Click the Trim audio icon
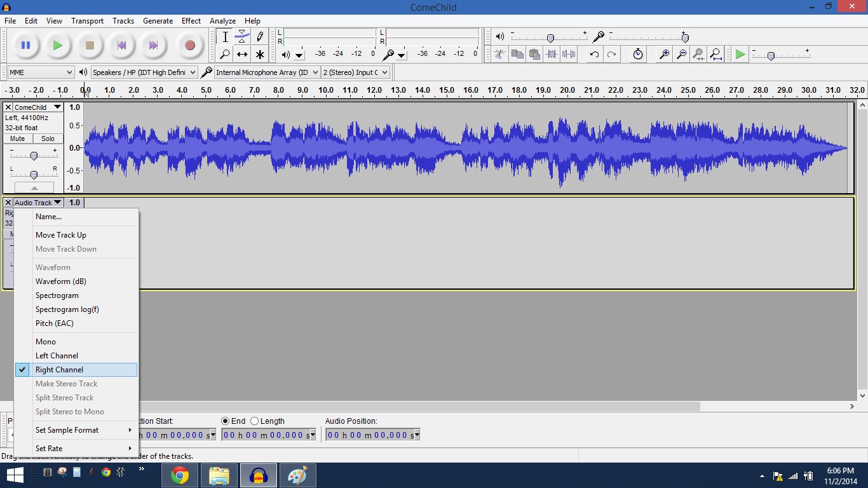This screenshot has height=488, width=868. point(552,55)
